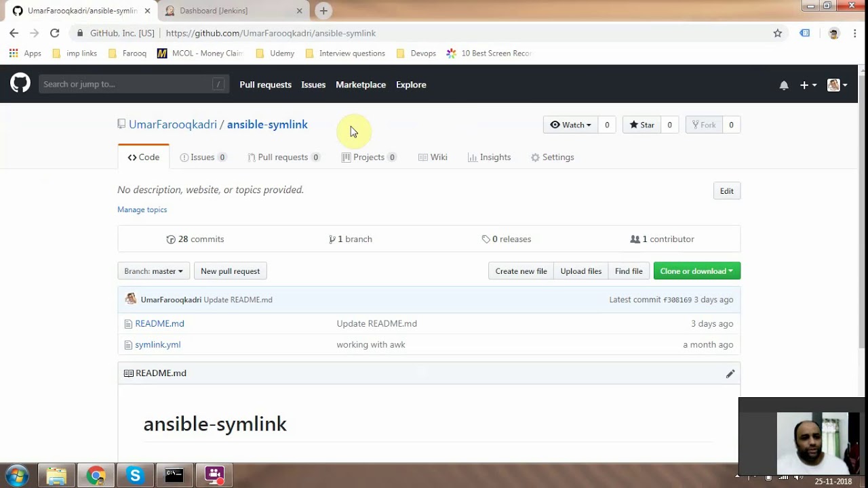Screen dimensions: 868x488
Task: Open the user avatar menu
Action: (837, 85)
